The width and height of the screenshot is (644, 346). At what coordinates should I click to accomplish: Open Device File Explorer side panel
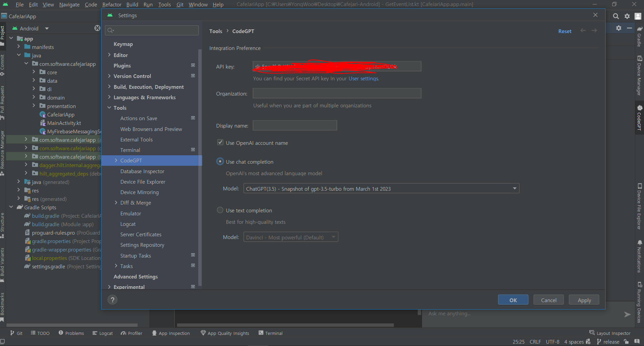click(639, 207)
